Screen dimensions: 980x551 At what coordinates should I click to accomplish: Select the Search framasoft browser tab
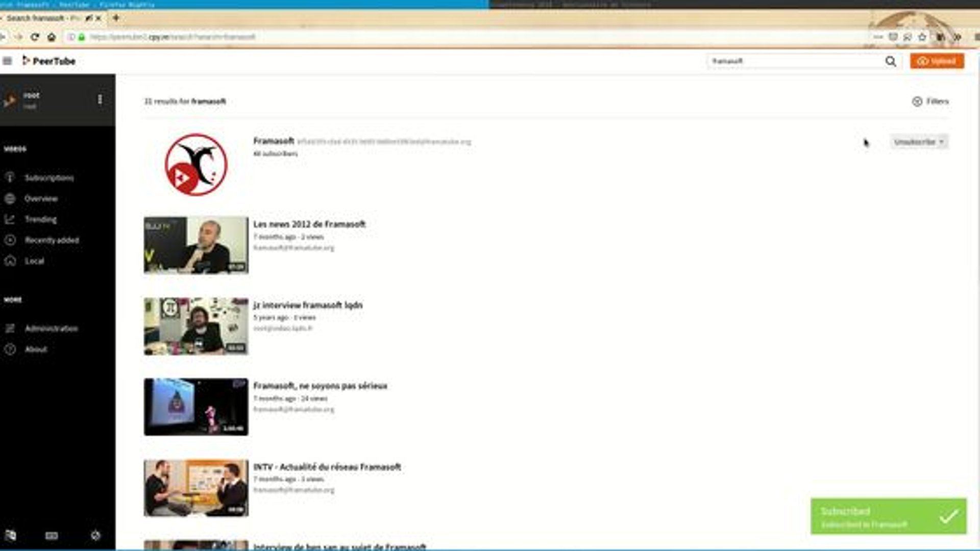pos(52,18)
